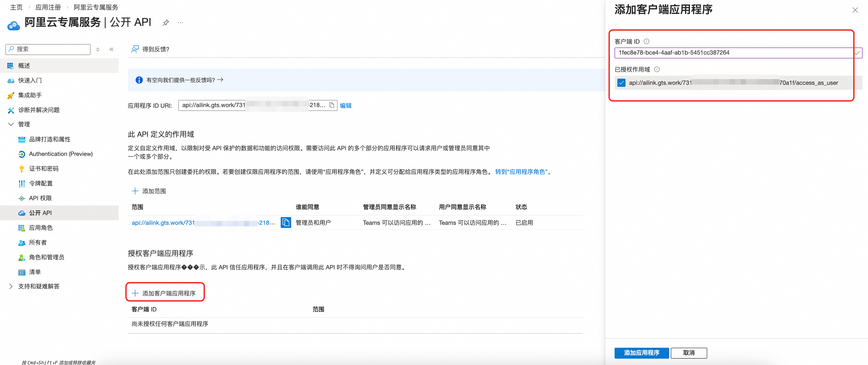Click 主页 in breadcrumb
Viewport: 868px width, 365px height.
pos(16,7)
